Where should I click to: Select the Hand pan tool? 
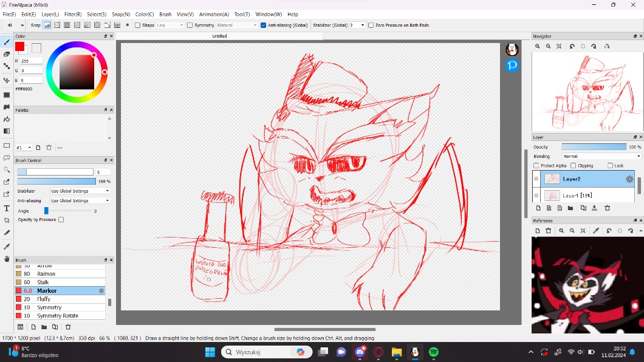7,259
